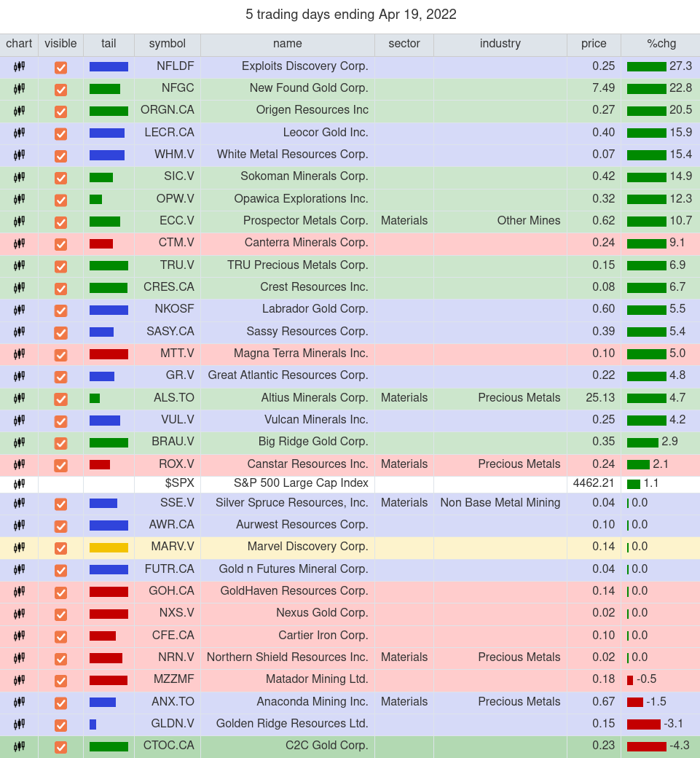
Task: Open chart icon for NKOSF row
Action: [x=19, y=310]
